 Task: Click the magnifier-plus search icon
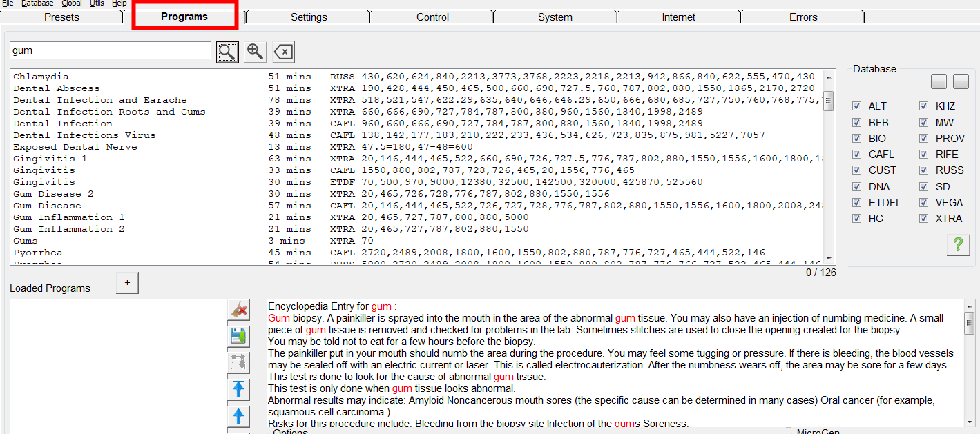click(255, 52)
